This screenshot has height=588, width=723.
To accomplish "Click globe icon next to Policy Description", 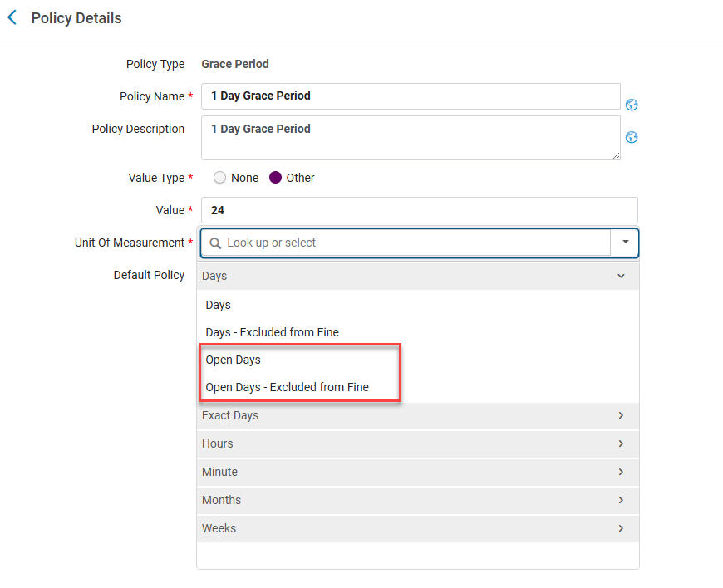I will pos(632,137).
